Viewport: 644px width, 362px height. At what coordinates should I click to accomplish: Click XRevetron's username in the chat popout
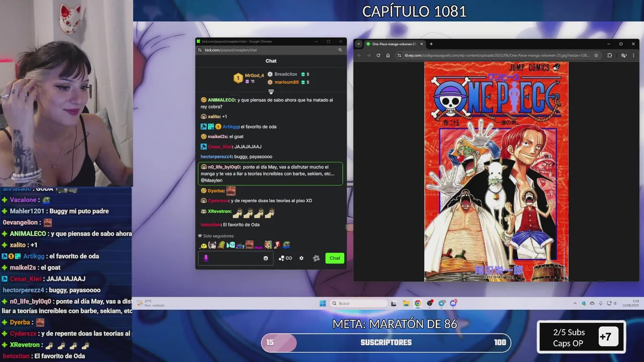(219, 212)
